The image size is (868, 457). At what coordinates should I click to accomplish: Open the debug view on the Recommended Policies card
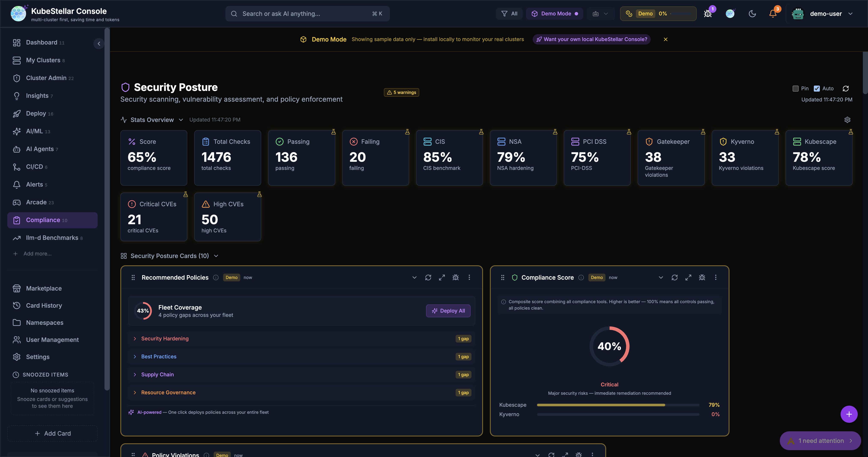pos(456,277)
